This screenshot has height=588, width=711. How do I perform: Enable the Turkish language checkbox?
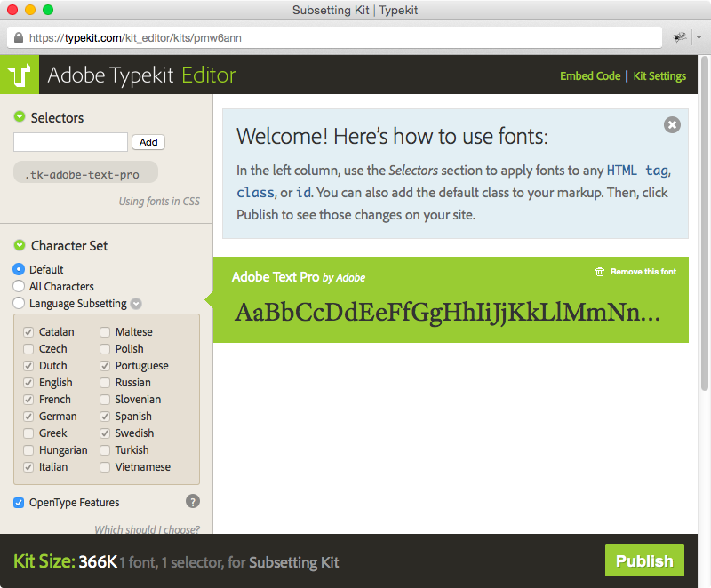[105, 450]
